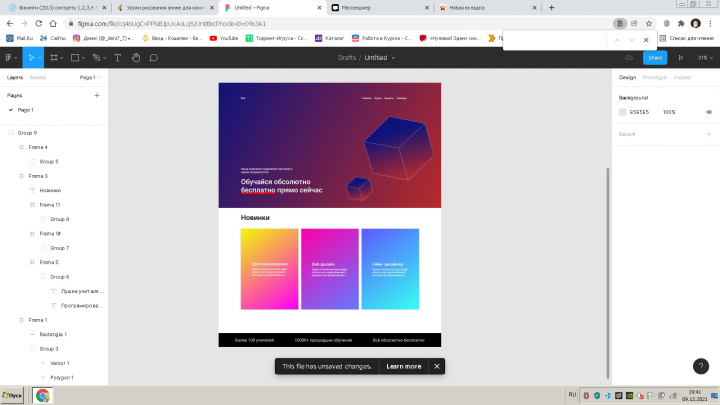Go to previous find result

(617, 40)
